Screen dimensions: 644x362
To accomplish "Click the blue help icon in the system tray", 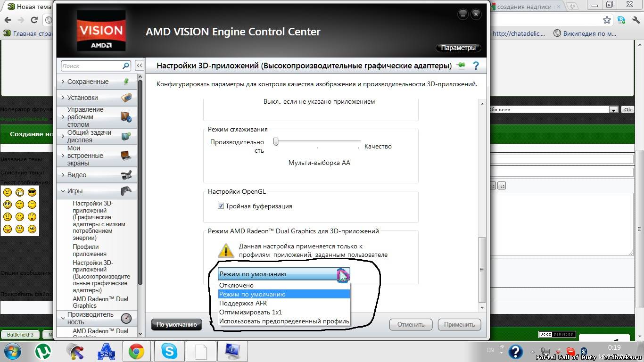I will click(x=515, y=351).
